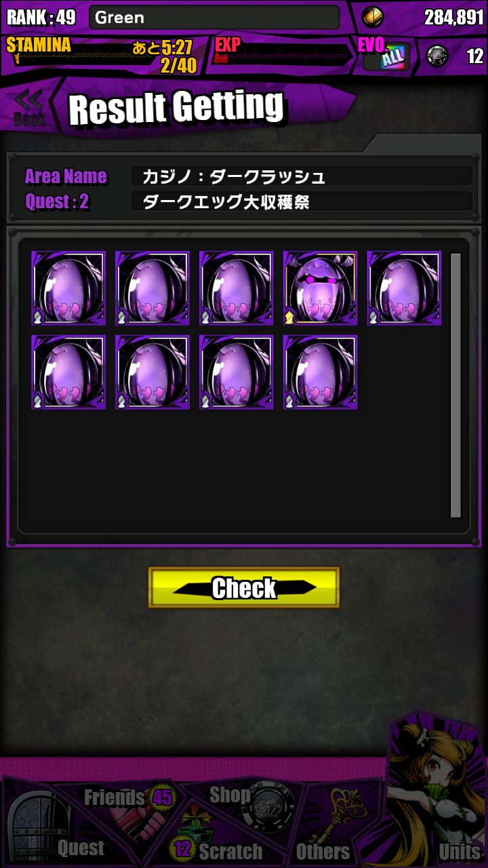Click the yellow Check button
This screenshot has width=488, height=868.
click(244, 588)
